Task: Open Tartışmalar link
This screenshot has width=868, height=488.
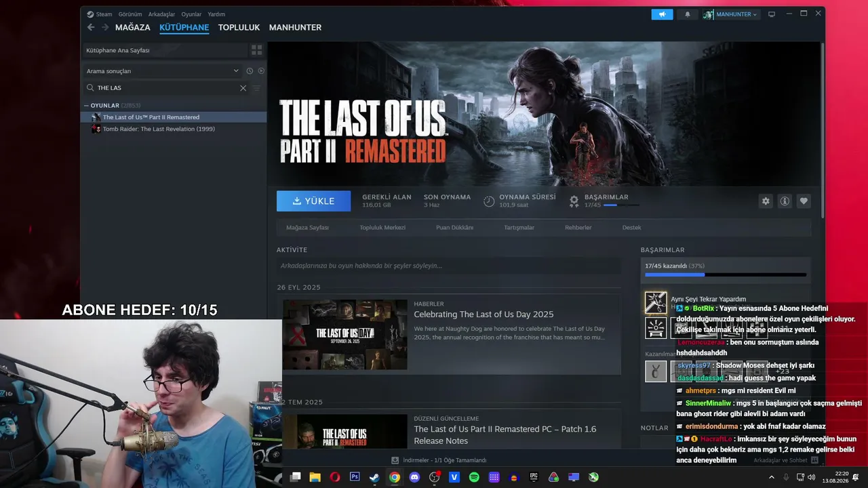Action: (519, 228)
